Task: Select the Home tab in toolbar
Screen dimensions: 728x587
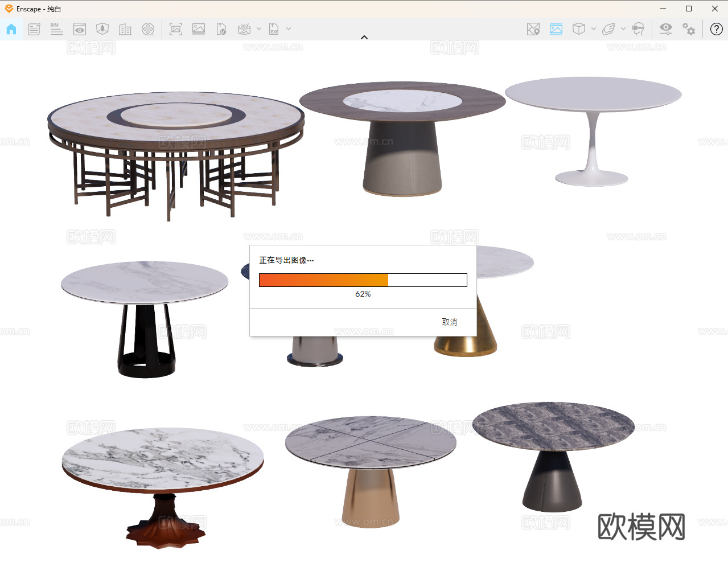Action: coord(11,29)
